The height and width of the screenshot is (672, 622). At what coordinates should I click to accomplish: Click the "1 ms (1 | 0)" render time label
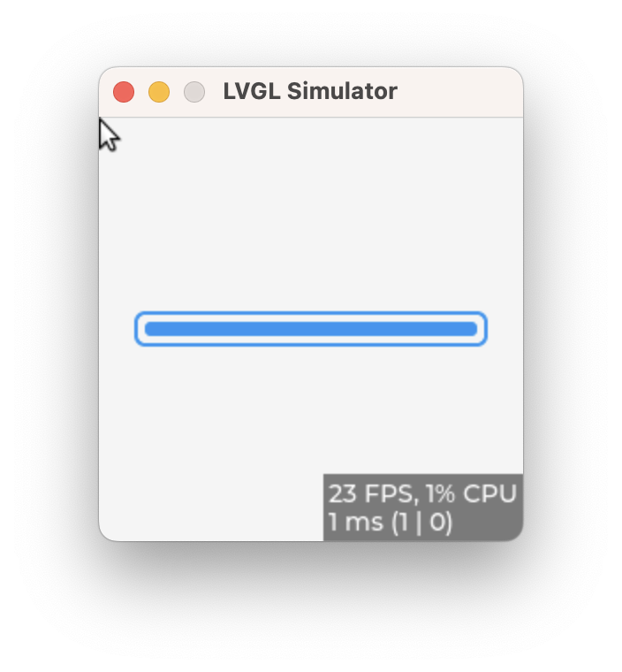(391, 522)
